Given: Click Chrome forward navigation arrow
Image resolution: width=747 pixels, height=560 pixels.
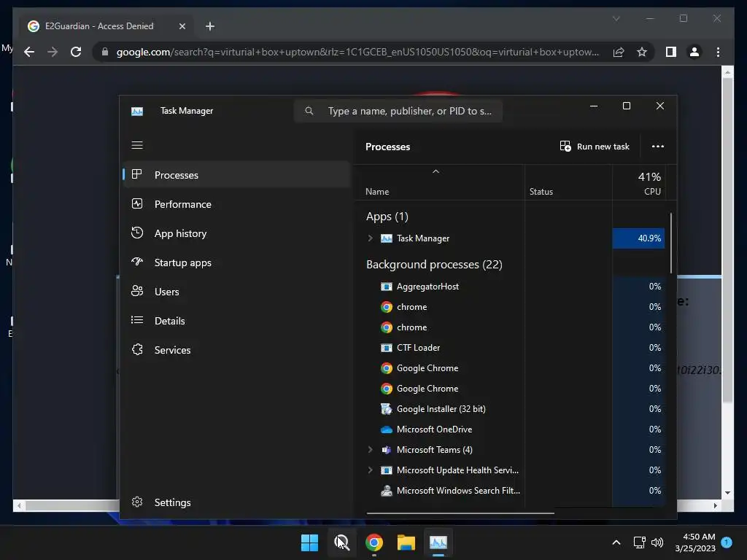Looking at the screenshot, I should (x=53, y=52).
